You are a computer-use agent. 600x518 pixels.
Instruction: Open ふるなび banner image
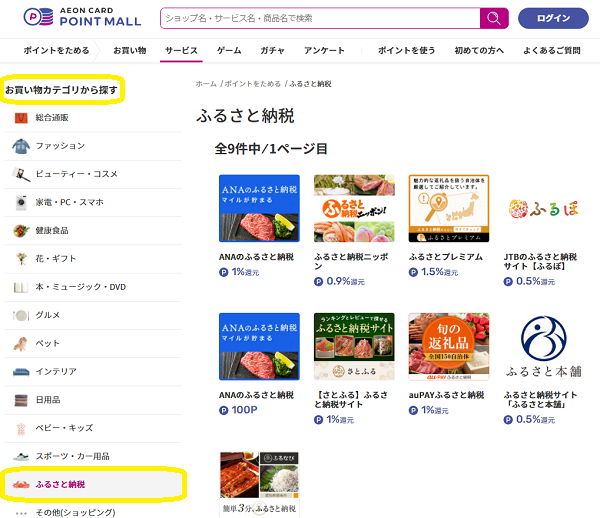[259, 484]
